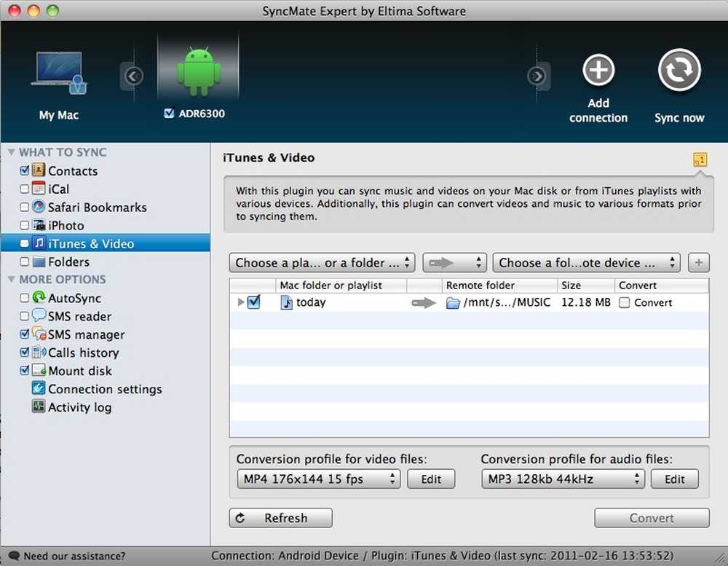This screenshot has width=728, height=566.
Task: Open the MP4 176x144 15 fps video profile dropdown
Action: [319, 479]
